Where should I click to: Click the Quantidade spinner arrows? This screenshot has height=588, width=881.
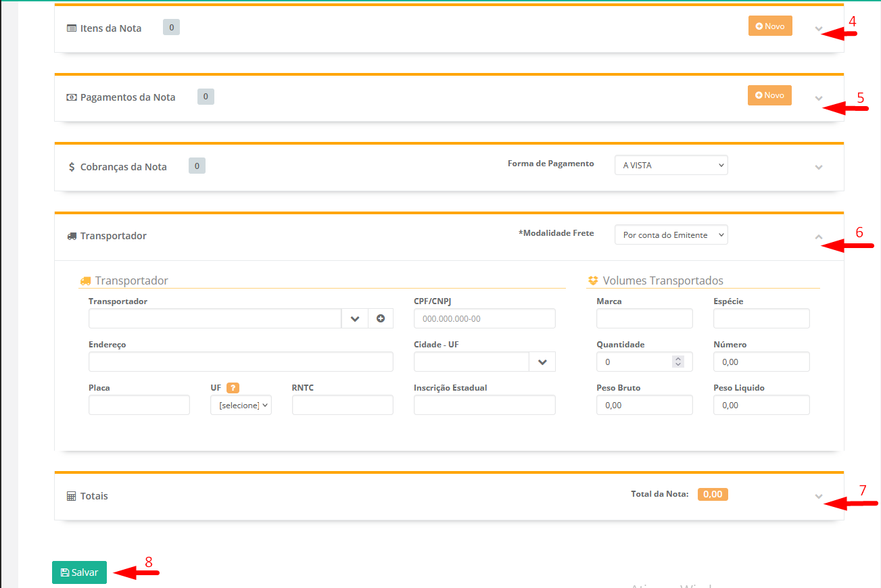point(678,362)
